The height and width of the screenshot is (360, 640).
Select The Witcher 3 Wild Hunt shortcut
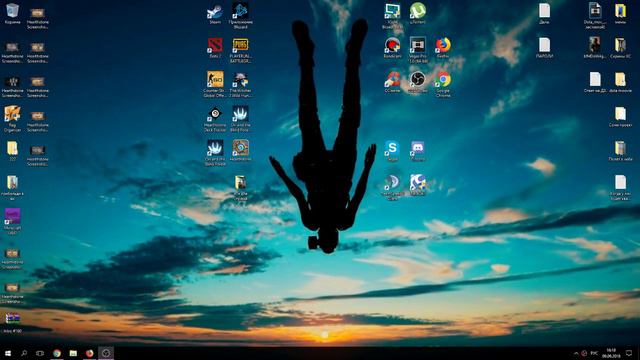240,84
